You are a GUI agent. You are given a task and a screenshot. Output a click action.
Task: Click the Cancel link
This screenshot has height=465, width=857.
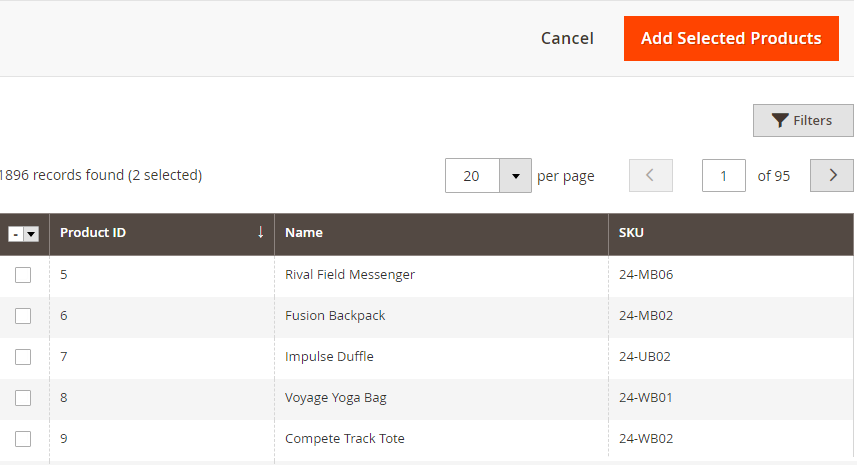pyautogui.click(x=567, y=38)
